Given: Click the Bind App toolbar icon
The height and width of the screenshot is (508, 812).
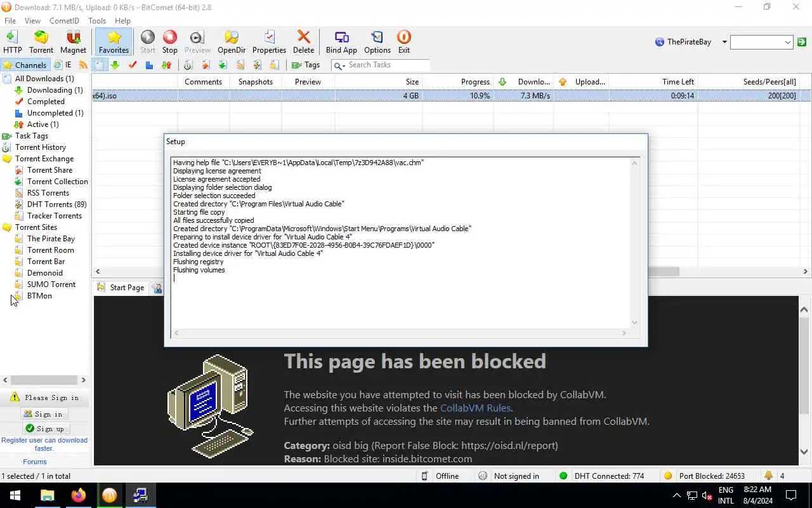Looking at the screenshot, I should [x=341, y=42].
